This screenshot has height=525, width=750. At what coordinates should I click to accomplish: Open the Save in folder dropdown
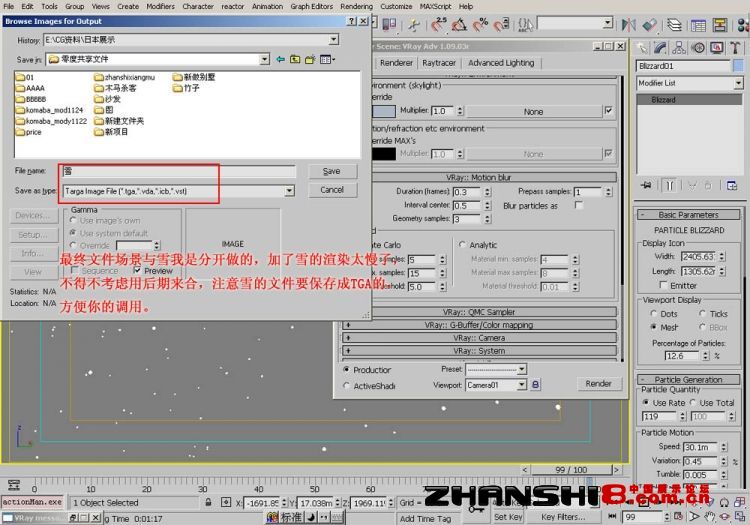pos(265,59)
